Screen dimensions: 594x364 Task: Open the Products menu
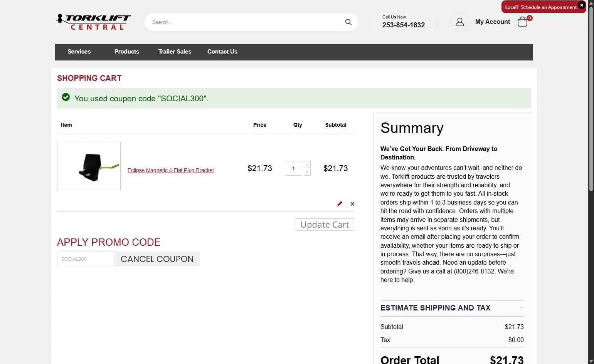(x=127, y=52)
